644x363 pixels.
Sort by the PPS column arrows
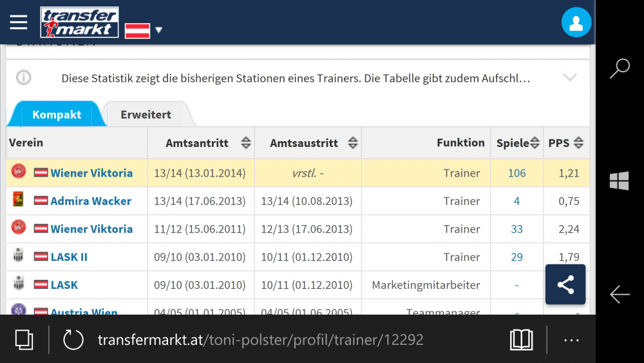578,142
